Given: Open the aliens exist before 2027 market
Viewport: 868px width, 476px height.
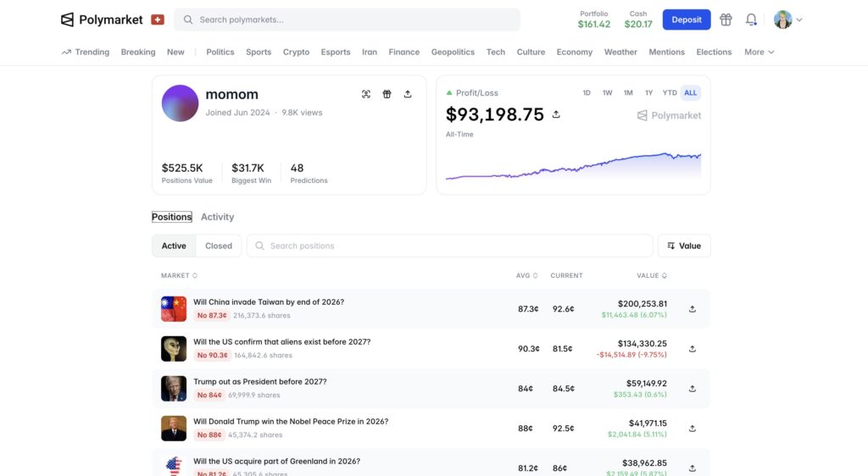Looking at the screenshot, I should click(281, 342).
